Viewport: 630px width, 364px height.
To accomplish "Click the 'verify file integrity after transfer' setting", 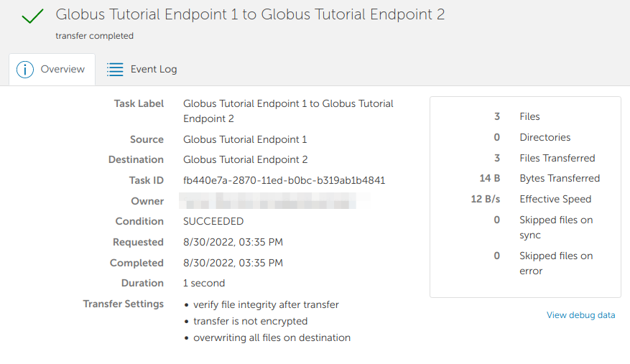I will tap(266, 304).
